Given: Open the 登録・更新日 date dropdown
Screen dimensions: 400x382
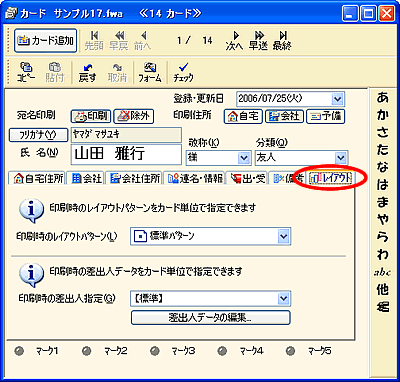Looking at the screenshot, I should [337, 99].
